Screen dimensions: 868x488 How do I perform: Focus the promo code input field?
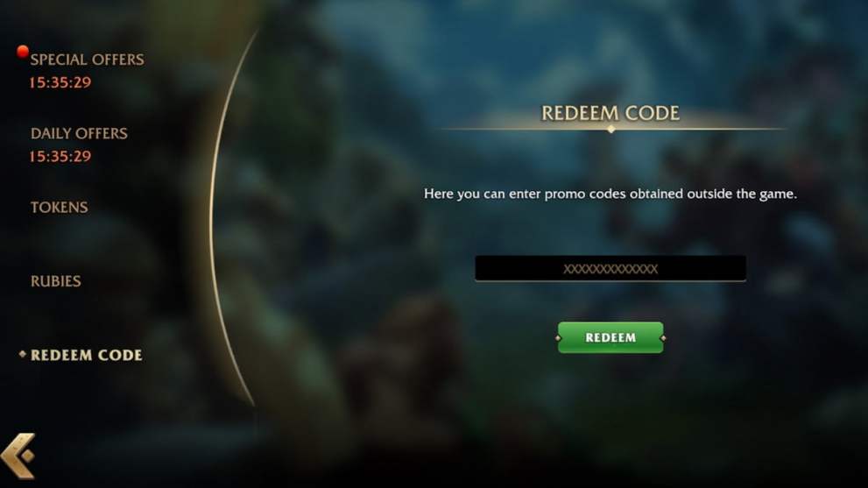(610, 269)
